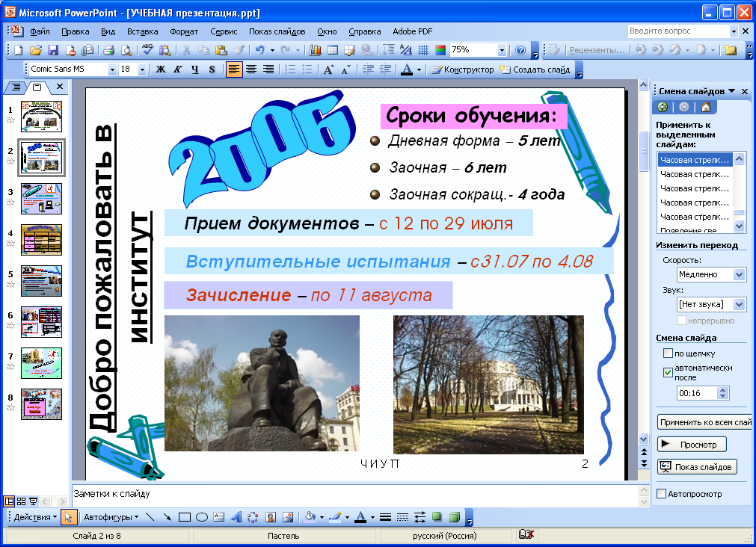Screen dimensions: 756x547
Task: Enable bulleted list formatting
Action: click(x=307, y=69)
